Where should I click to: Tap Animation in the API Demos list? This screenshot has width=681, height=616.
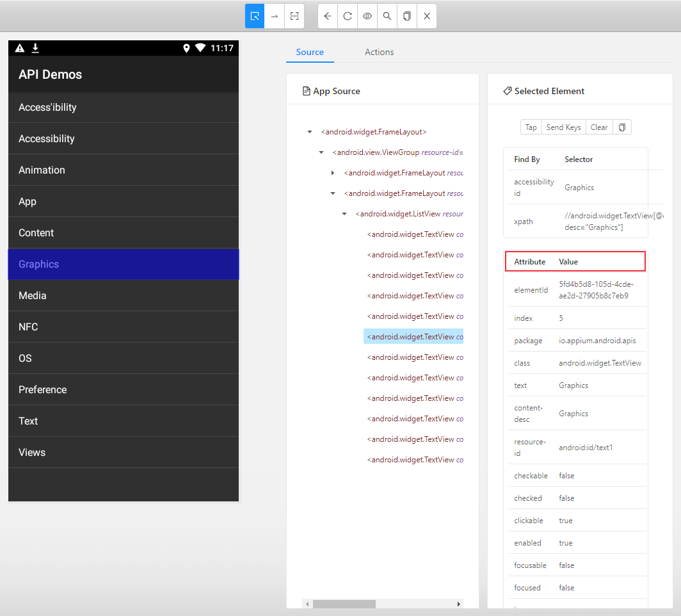point(124,170)
